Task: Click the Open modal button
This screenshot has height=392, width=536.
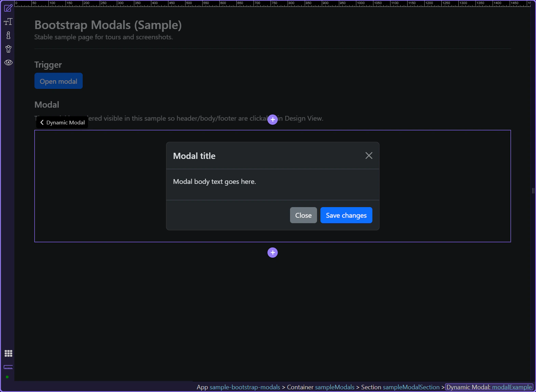Action: coord(58,81)
